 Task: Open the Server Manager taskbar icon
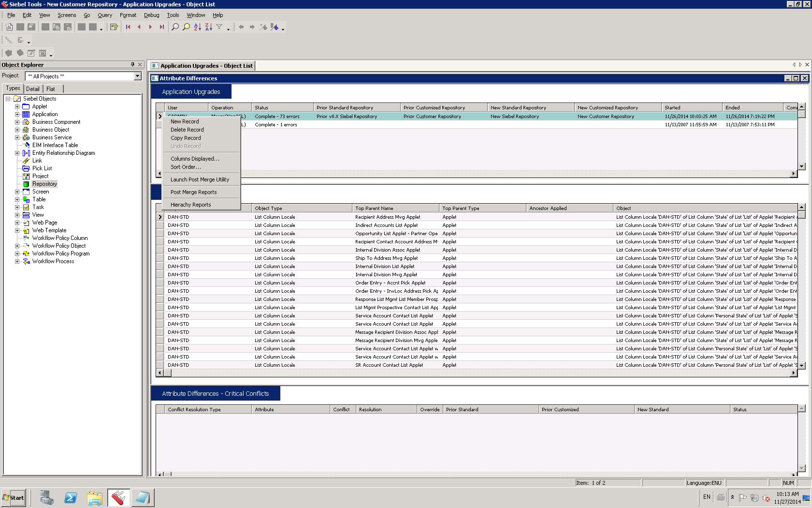coord(46,498)
